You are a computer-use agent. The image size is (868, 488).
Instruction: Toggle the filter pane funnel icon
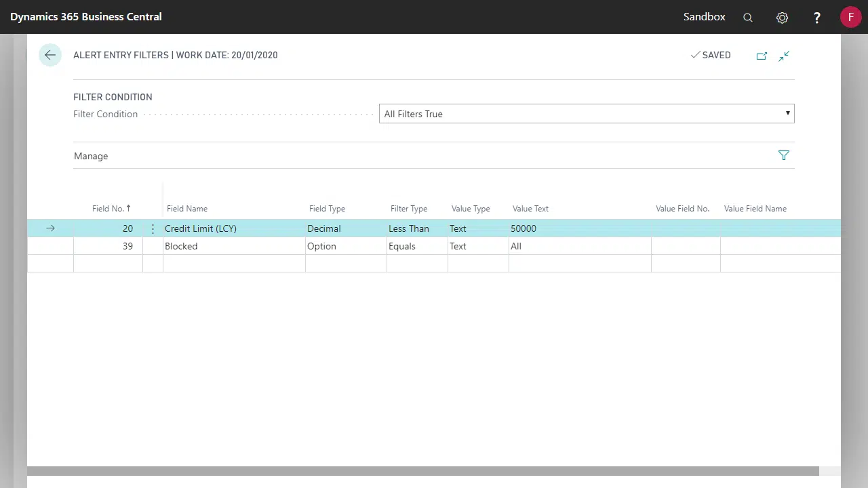(784, 156)
